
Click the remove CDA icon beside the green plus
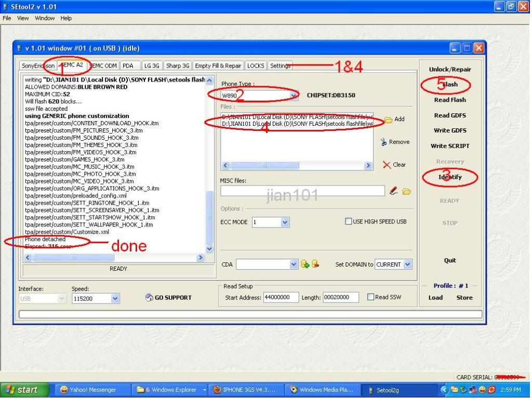click(315, 264)
